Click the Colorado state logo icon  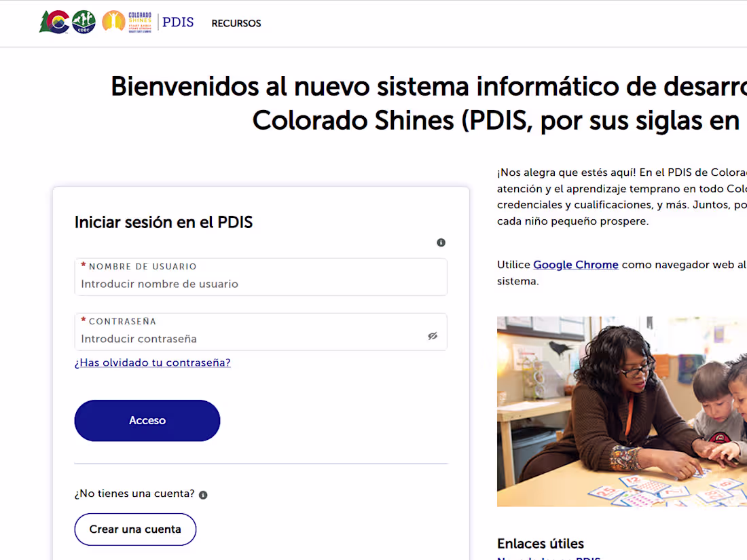pyautogui.click(x=54, y=22)
